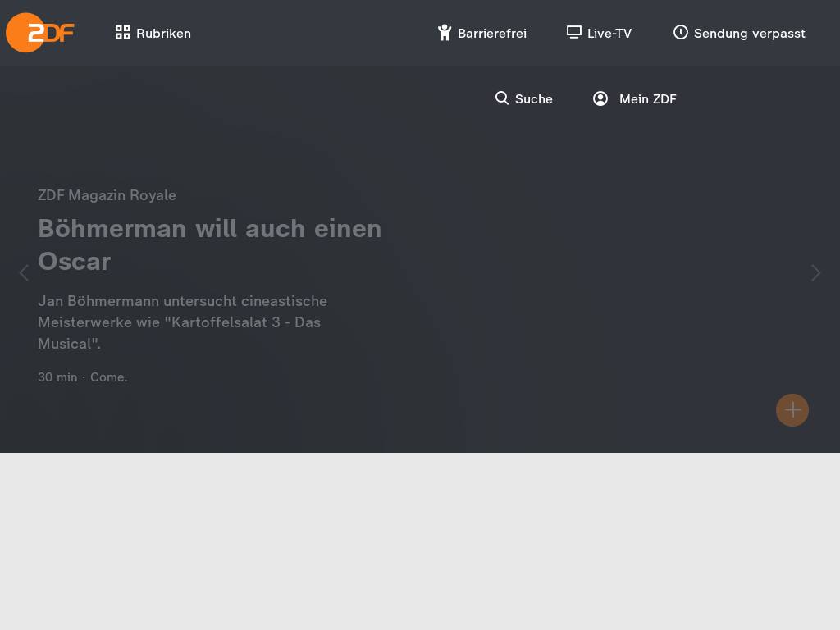
Task: Click the Live-TV monitor icon
Action: point(573,33)
